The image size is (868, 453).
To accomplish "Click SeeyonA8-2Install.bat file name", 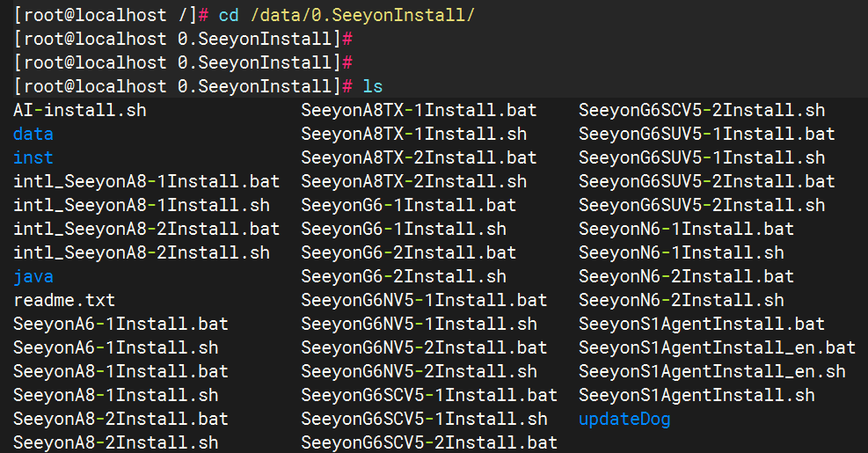I will [x=120, y=420].
